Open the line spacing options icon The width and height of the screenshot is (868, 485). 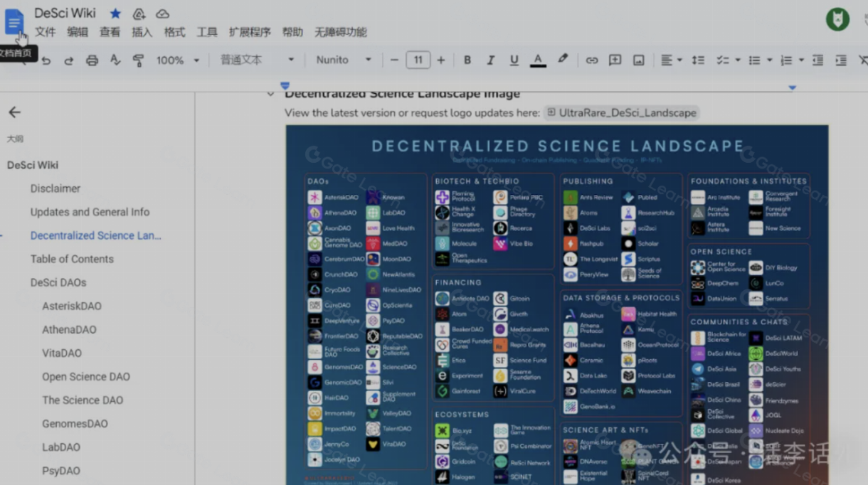tap(698, 60)
